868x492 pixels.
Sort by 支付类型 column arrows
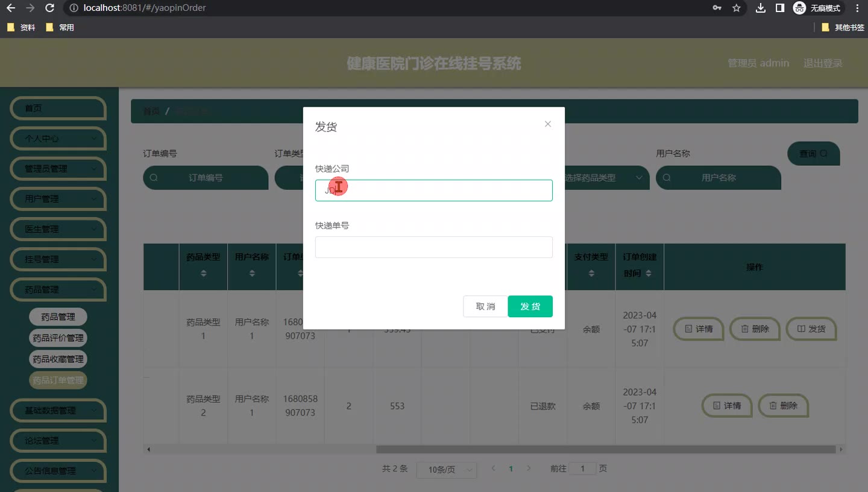pyautogui.click(x=591, y=274)
